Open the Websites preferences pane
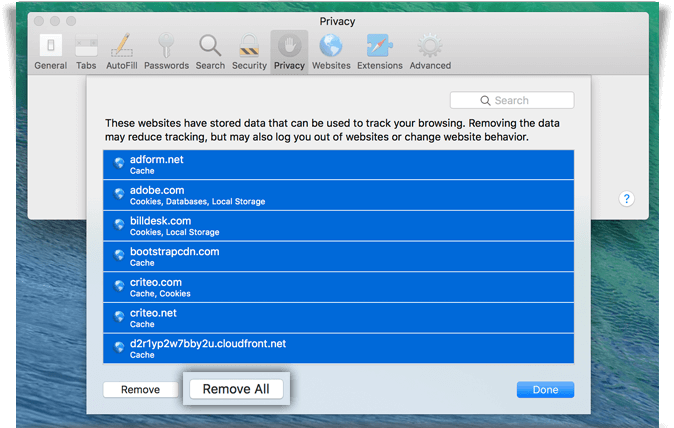The image size is (674, 428). pos(331,51)
